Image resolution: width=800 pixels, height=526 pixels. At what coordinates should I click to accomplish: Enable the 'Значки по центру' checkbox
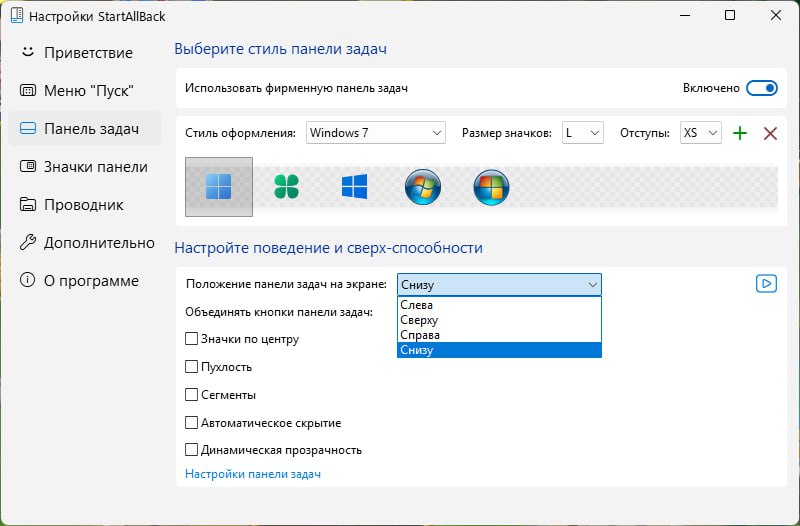click(192, 339)
